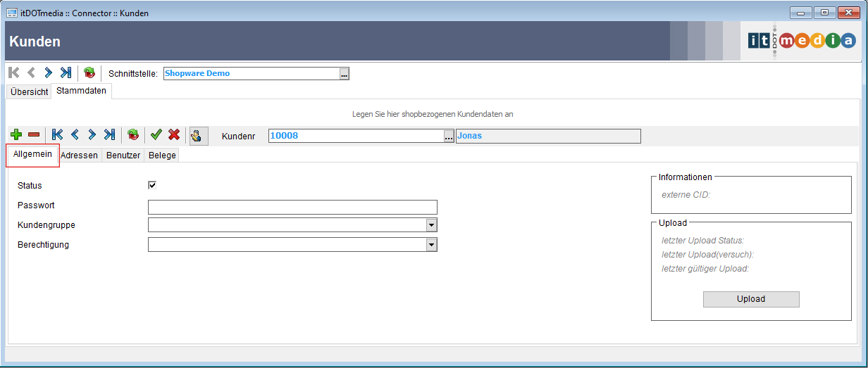Open Kundenr lookup via ellipsis button
The width and height of the screenshot is (868, 368).
point(449,137)
